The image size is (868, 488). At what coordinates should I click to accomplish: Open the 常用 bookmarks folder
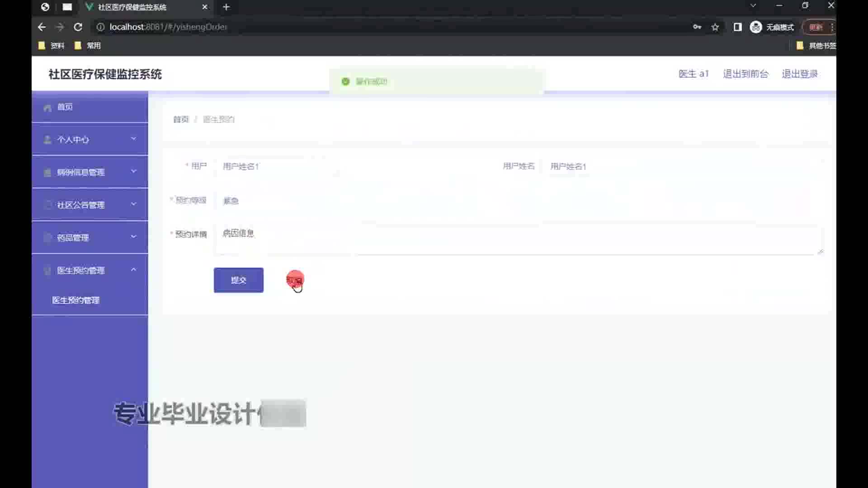88,46
